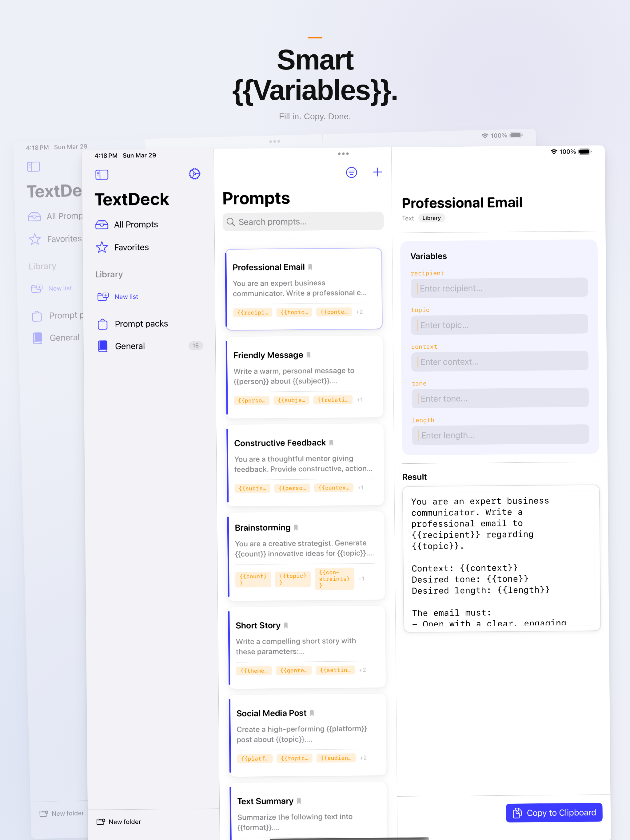The image size is (630, 840).
Task: Toggle bookmark on Brainstorming card
Action: tap(296, 528)
